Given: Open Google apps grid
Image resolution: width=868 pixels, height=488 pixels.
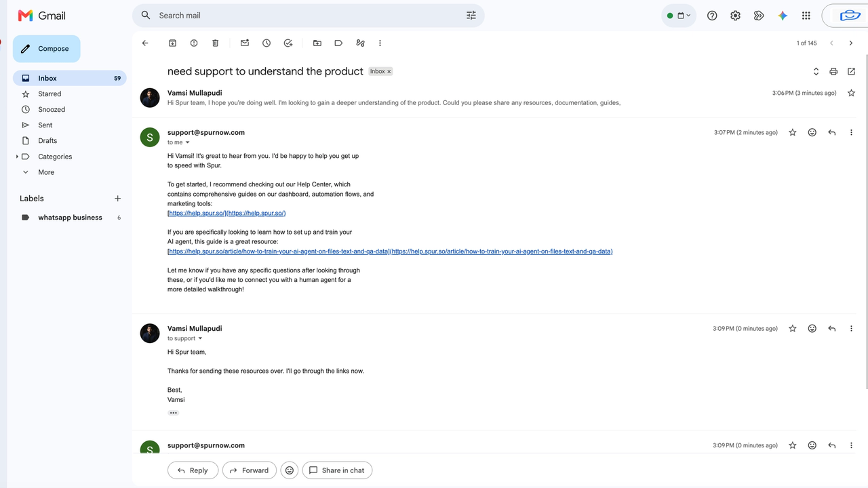Looking at the screenshot, I should coord(806,16).
